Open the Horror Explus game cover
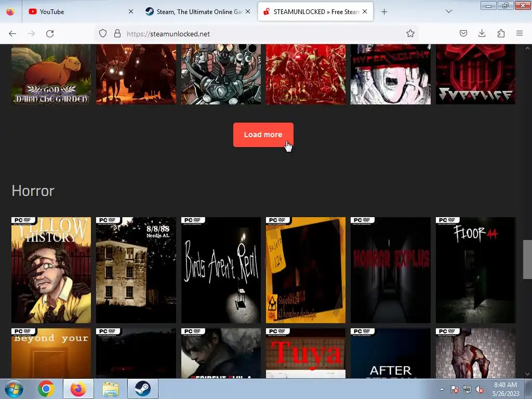 pos(391,270)
